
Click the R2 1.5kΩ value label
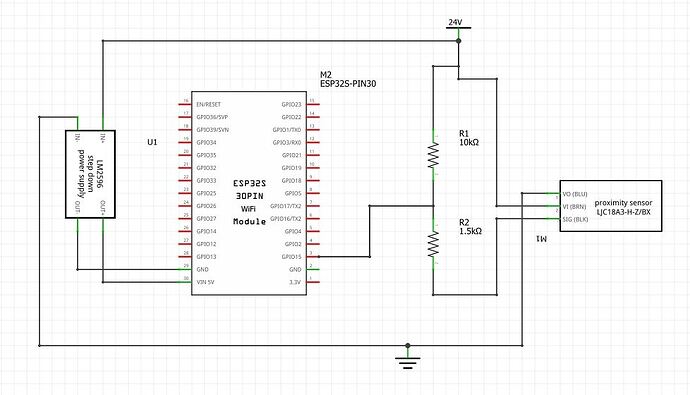[470, 227]
